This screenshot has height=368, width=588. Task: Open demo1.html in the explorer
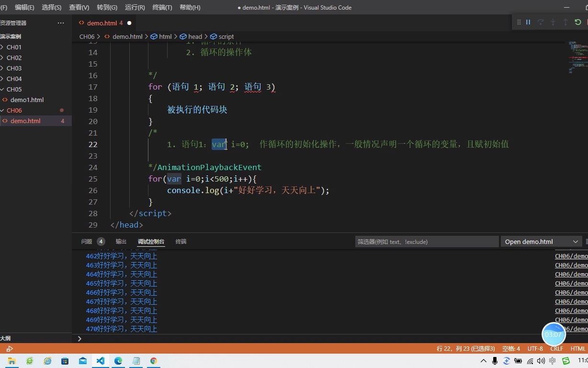click(27, 100)
